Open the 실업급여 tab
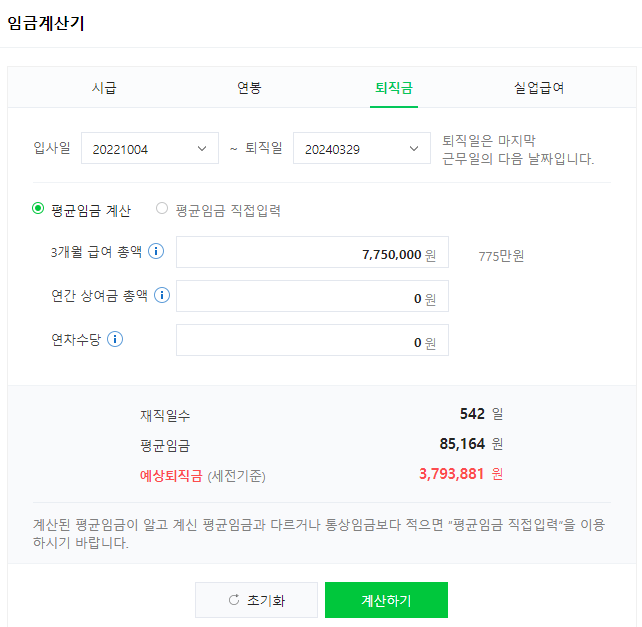This screenshot has height=627, width=642. [x=539, y=88]
